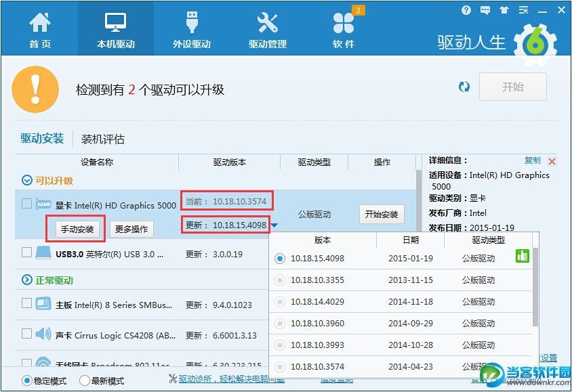Screen dimensions: 572x392
Task: Tick checkbox for USB3.0 英特尔 USB 3.0
Action: [26, 252]
